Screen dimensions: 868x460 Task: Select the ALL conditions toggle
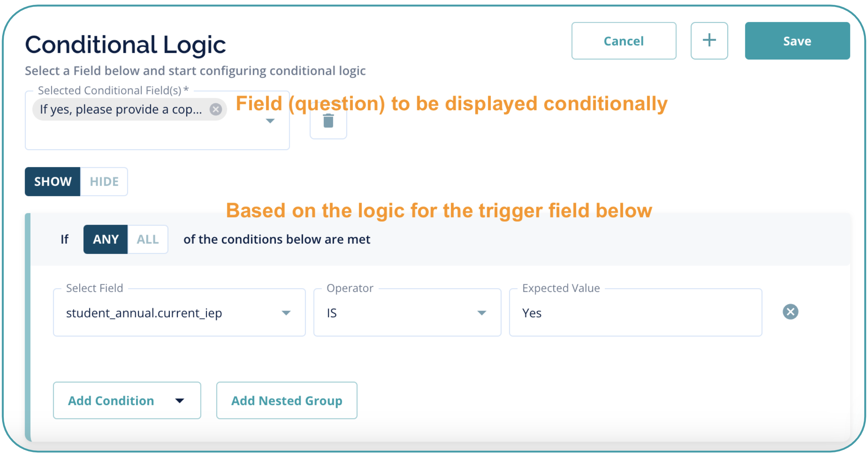[x=148, y=239]
